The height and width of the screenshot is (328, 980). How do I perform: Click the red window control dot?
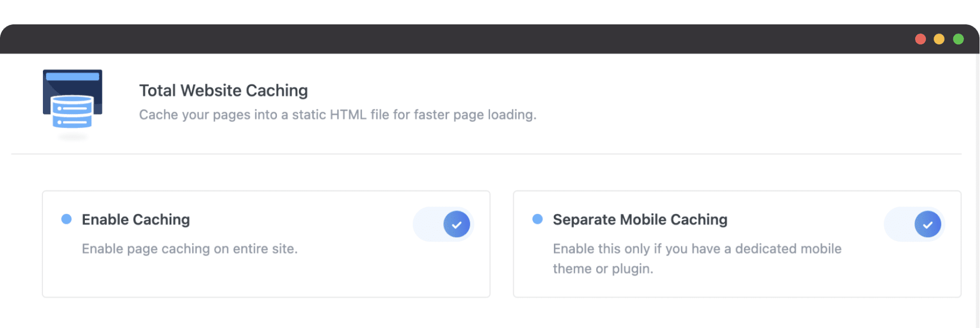click(x=921, y=39)
